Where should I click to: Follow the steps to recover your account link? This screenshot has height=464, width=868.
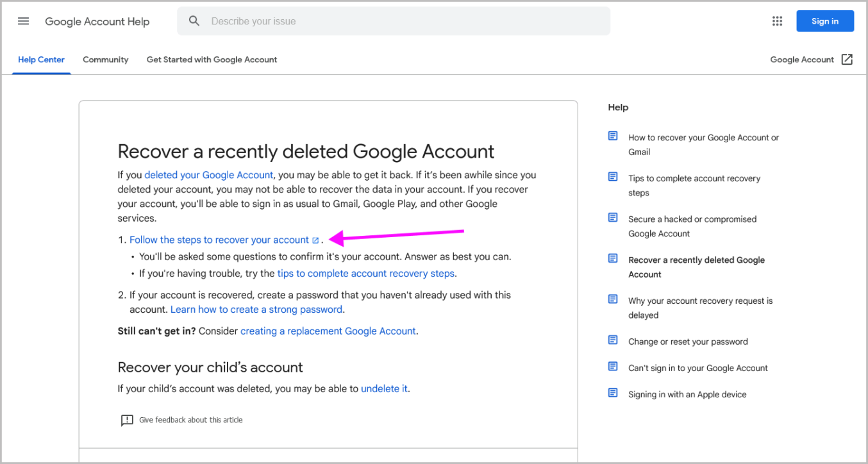pos(219,240)
